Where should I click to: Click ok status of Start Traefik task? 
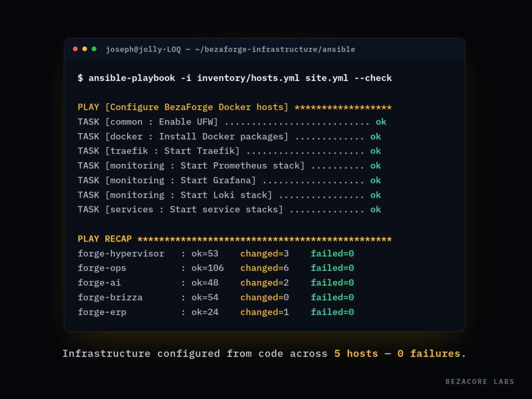[x=376, y=151]
